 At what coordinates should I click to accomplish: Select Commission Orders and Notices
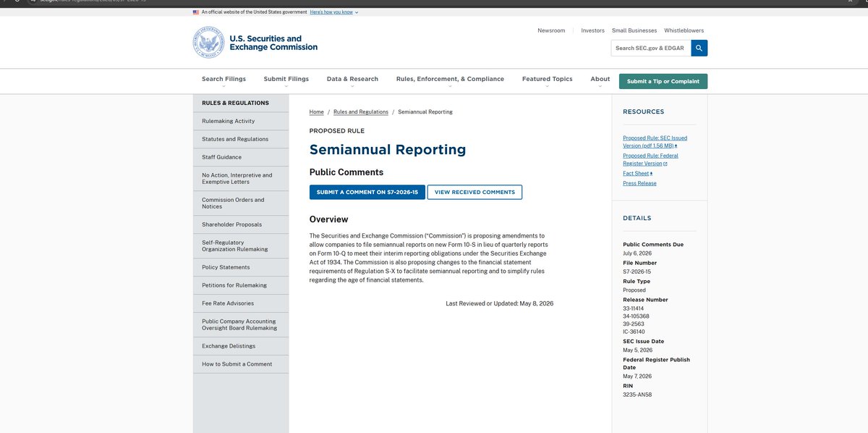(x=241, y=203)
